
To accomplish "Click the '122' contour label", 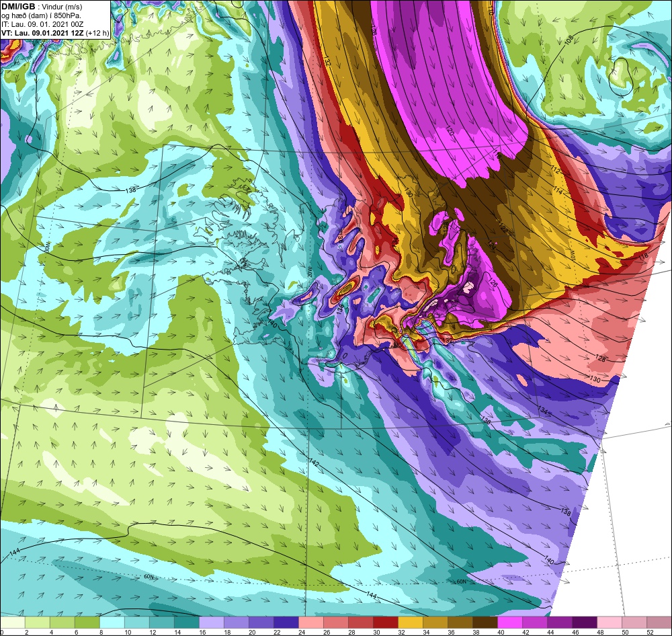I will click(503, 229).
